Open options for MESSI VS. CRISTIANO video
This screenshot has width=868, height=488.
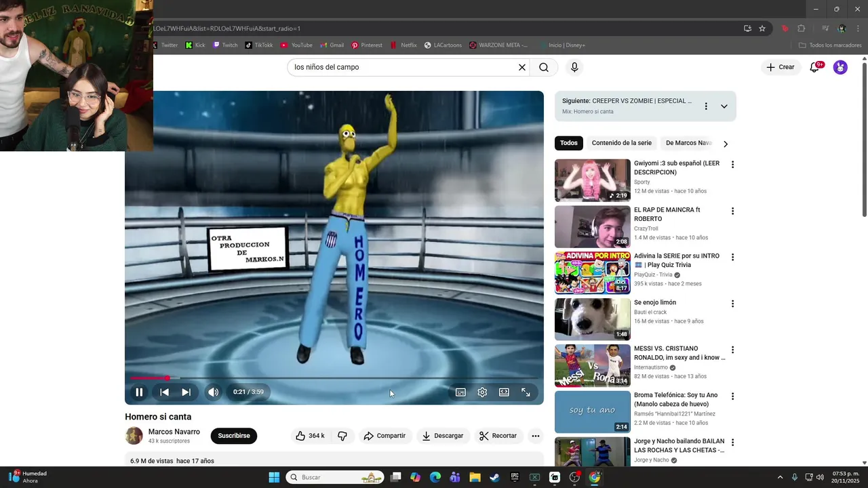click(x=732, y=350)
